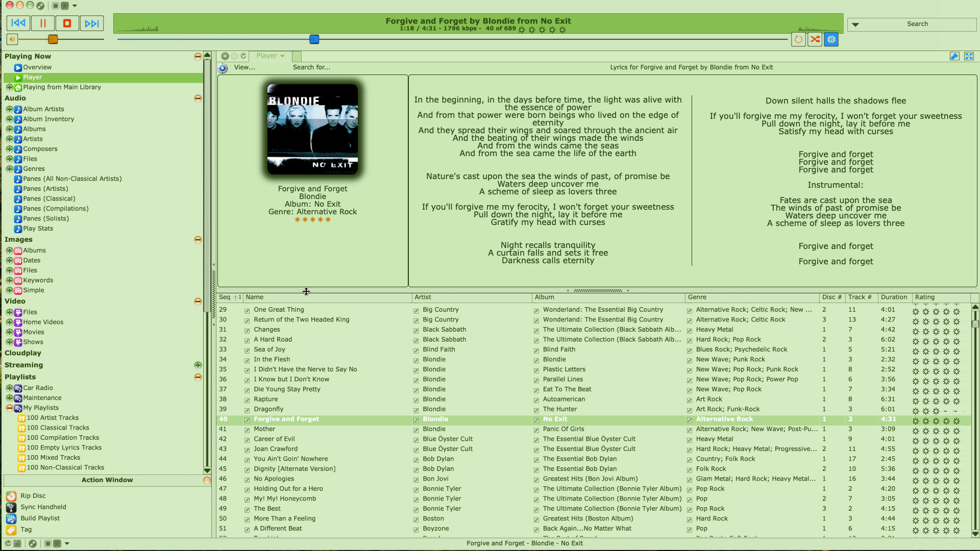Viewport: 980px width, 551px height.
Task: Expand the Car Radio playlist group
Action: (9, 388)
